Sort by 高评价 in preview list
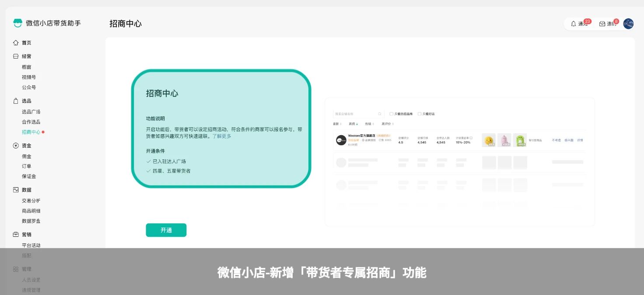644x295 pixels. (387, 124)
